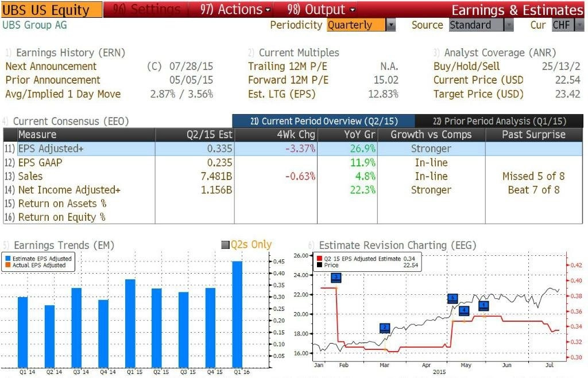Image resolution: width=588 pixels, height=378 pixels.
Task: Select row 11) EPS Adjusted+
Action: click(293, 149)
